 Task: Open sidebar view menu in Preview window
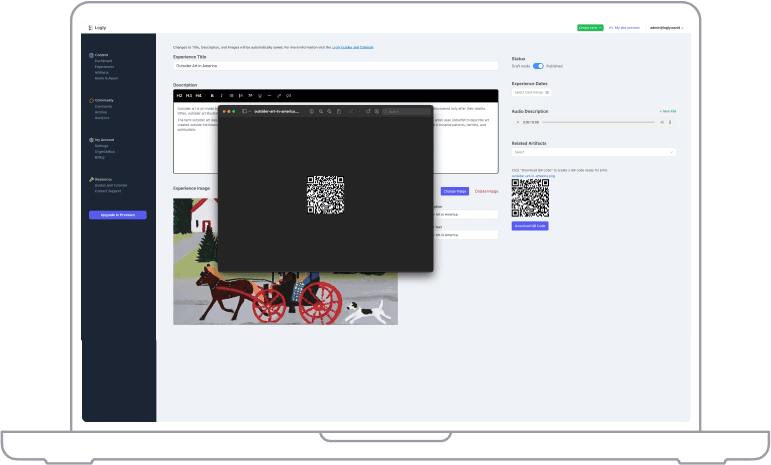246,112
